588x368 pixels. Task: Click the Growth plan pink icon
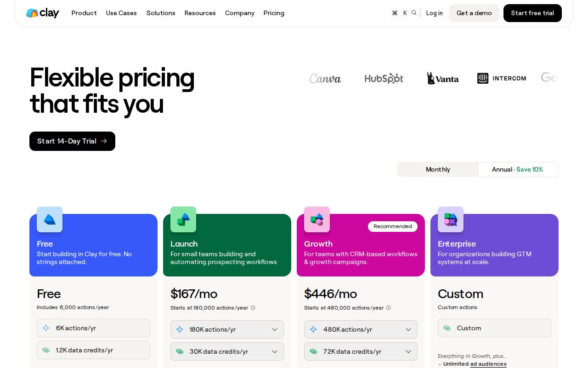coord(317,219)
